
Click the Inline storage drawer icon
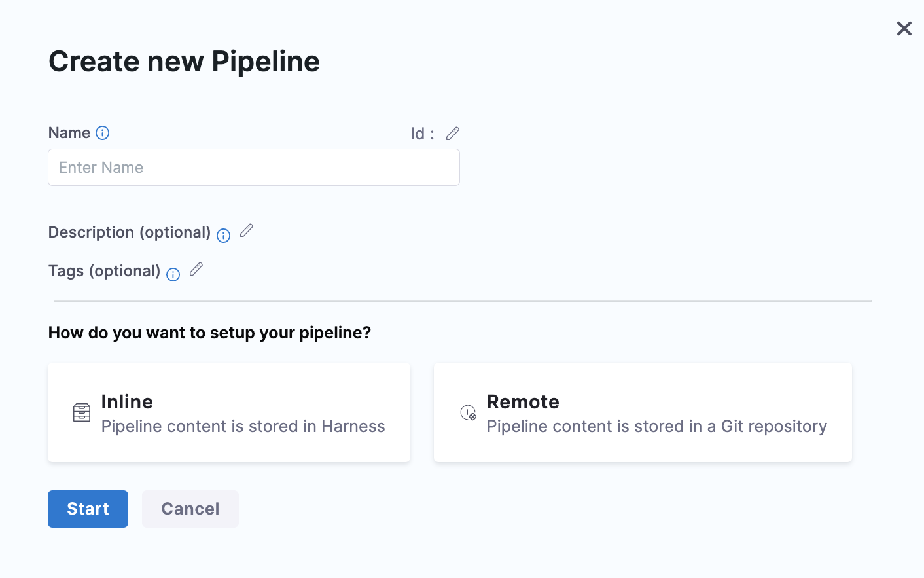[x=82, y=412]
